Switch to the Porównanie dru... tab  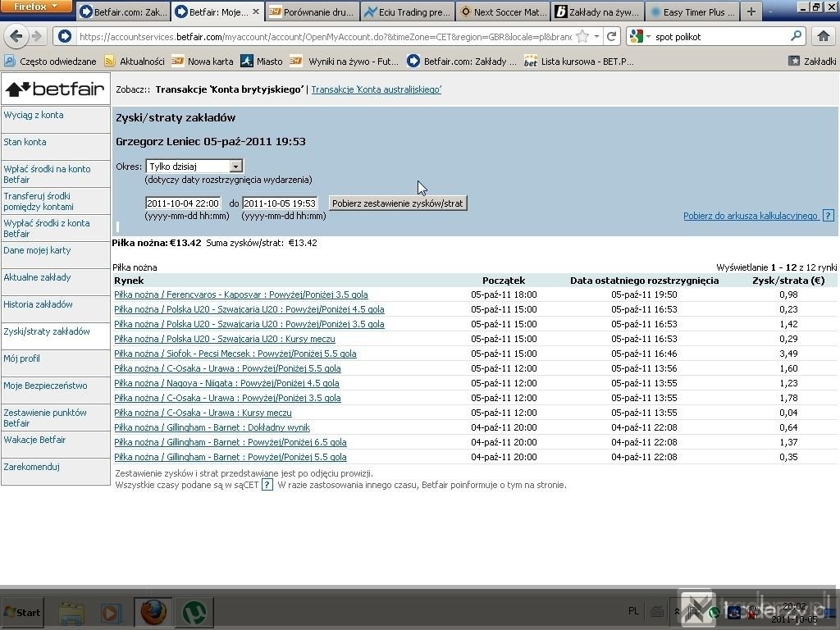311,11
